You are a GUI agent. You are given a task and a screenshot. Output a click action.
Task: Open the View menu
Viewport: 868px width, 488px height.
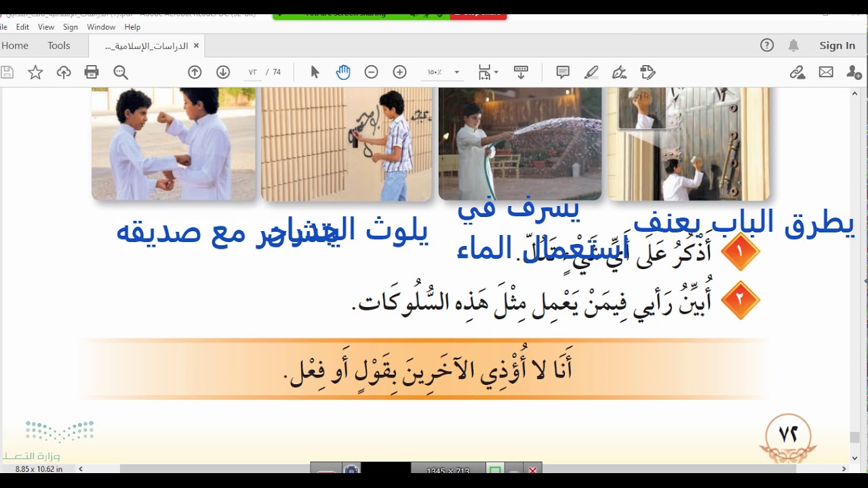(46, 27)
